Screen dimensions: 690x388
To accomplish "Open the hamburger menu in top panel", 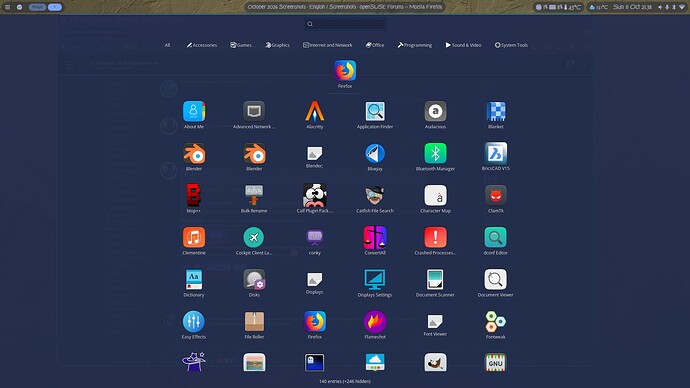I will [x=7, y=7].
